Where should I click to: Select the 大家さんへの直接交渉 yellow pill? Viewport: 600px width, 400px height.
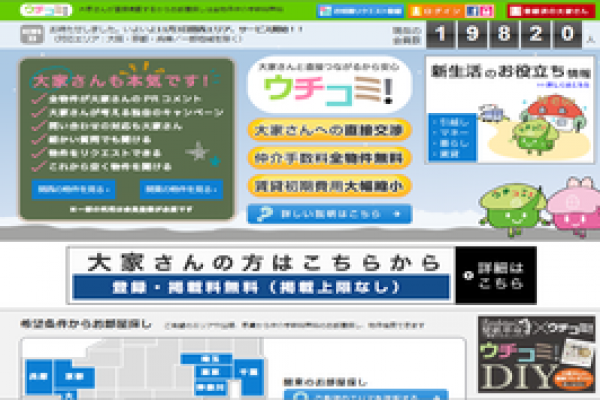(329, 130)
